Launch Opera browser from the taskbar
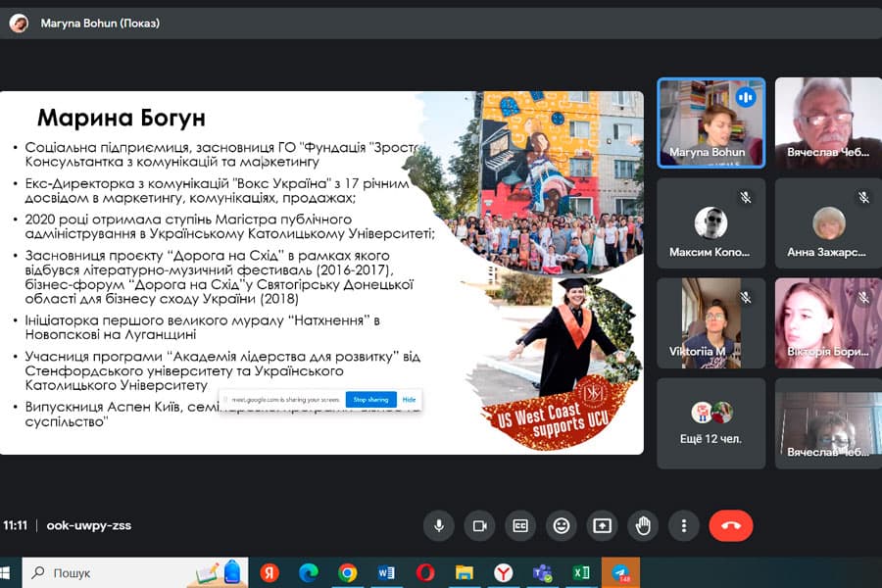The image size is (882, 588). (x=425, y=572)
